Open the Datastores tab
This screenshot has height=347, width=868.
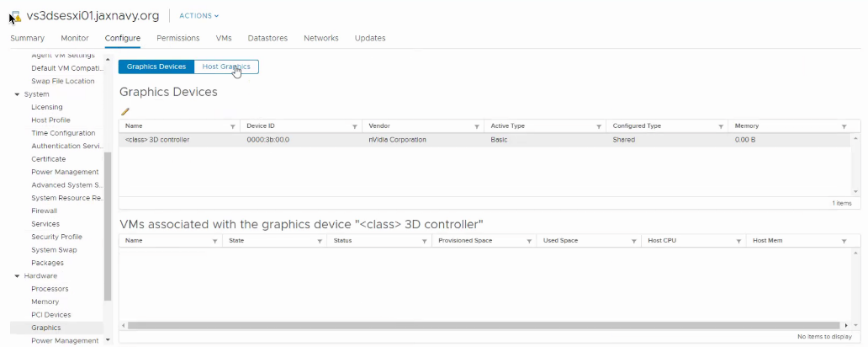click(267, 38)
